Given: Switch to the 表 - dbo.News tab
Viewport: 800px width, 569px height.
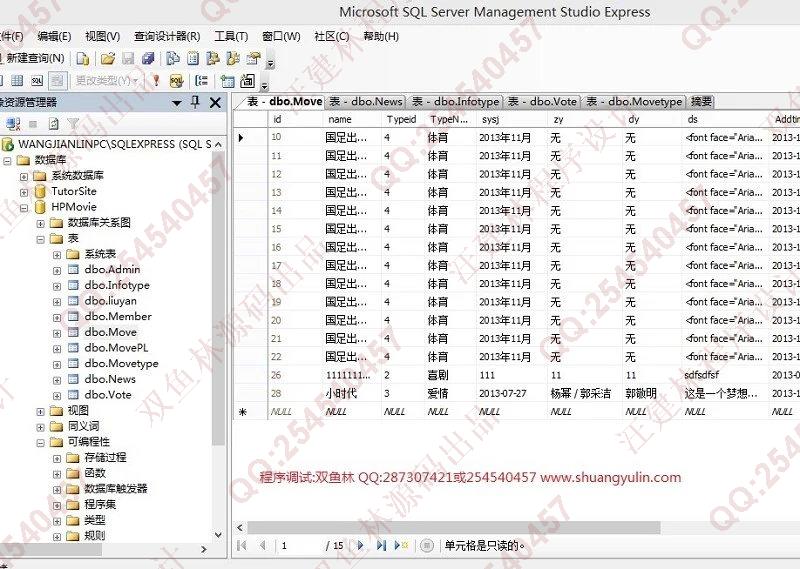Looking at the screenshot, I should 365,102.
